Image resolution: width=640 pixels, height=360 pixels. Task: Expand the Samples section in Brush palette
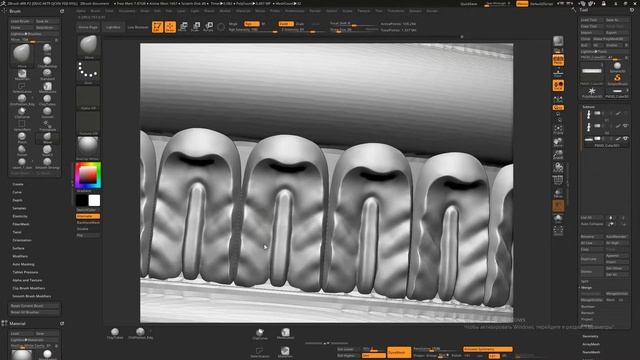[x=19, y=208]
